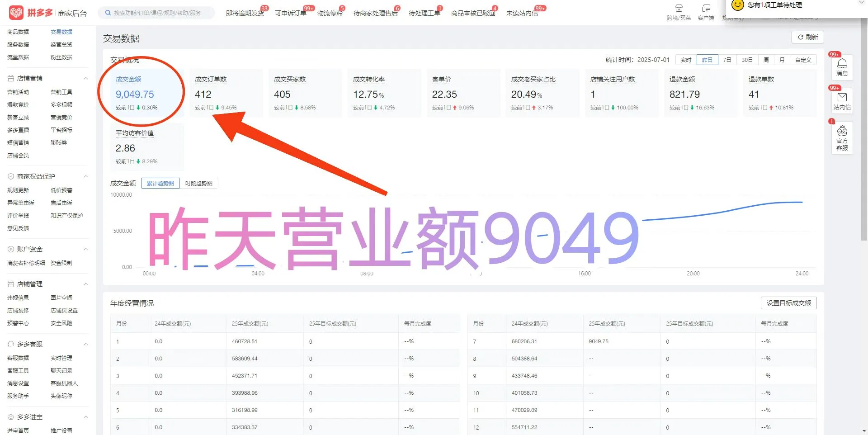Click the 账户资金 coin icon
The height and width of the screenshot is (435, 868).
[11, 249]
